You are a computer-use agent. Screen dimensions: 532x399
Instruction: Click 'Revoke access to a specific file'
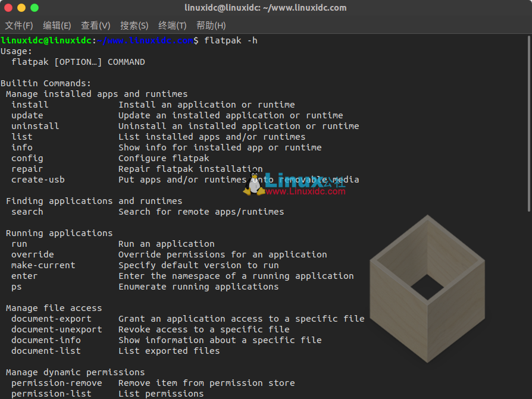[x=204, y=329]
